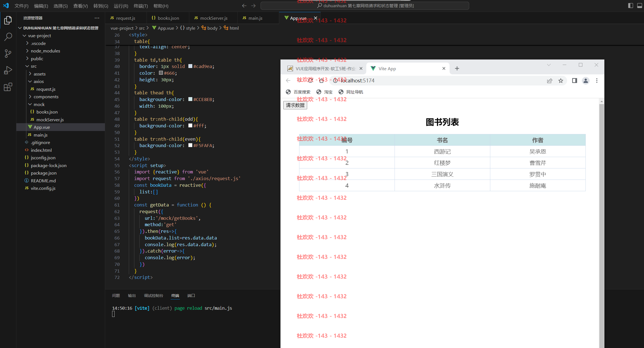644x348 pixels.
Task: Click browser home button
Action: coord(321,80)
